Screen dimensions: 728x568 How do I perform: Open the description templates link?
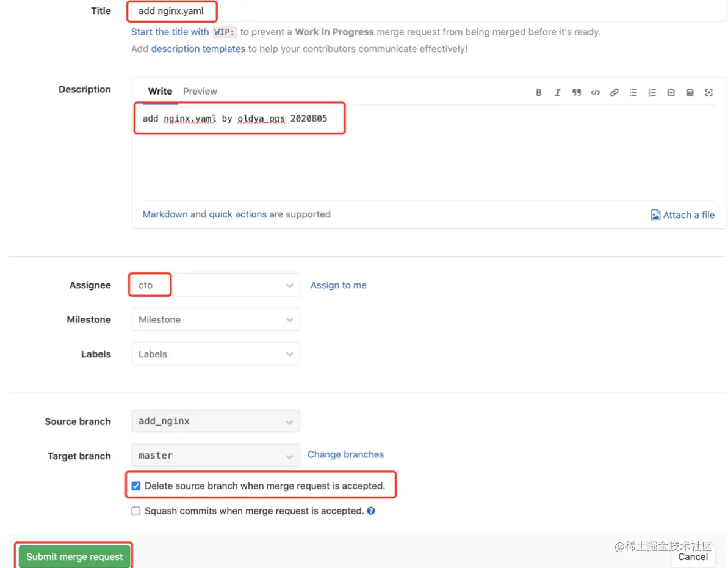pos(198,49)
